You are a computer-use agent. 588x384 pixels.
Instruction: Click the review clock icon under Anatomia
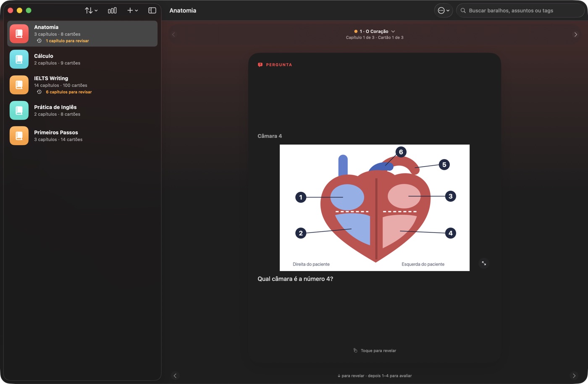(x=39, y=41)
